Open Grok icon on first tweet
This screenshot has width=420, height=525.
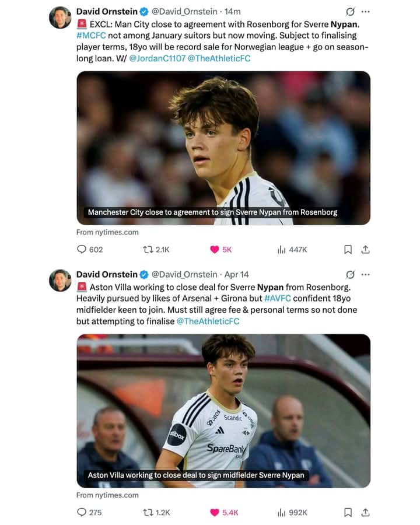click(350, 12)
